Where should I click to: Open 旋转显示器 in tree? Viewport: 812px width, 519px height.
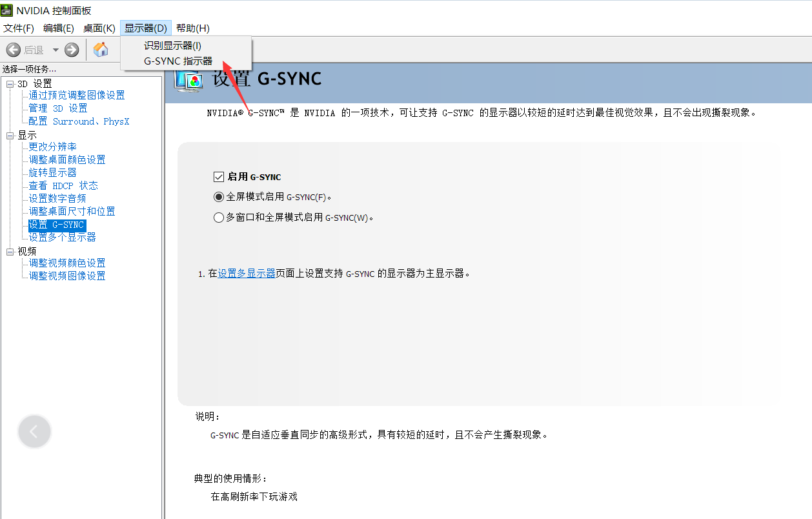[52, 172]
